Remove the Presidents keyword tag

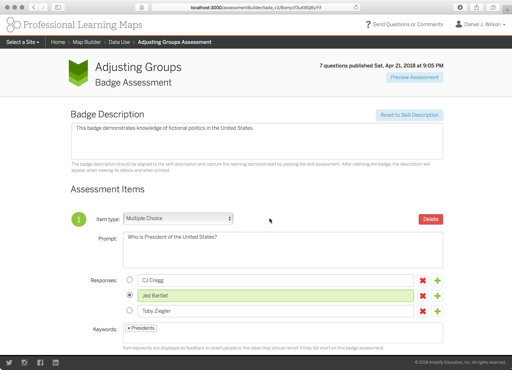coord(129,328)
